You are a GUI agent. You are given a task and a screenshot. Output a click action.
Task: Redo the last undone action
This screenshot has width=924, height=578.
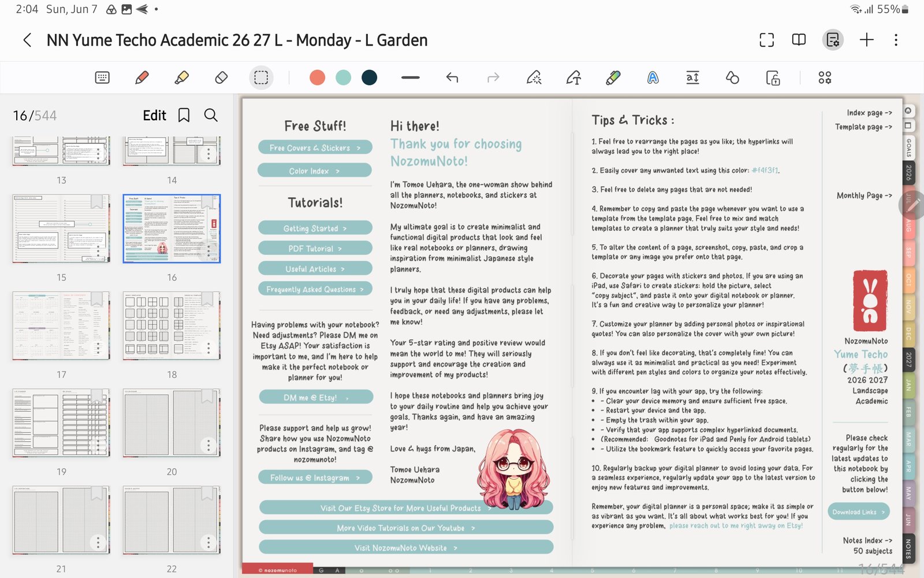pos(493,77)
